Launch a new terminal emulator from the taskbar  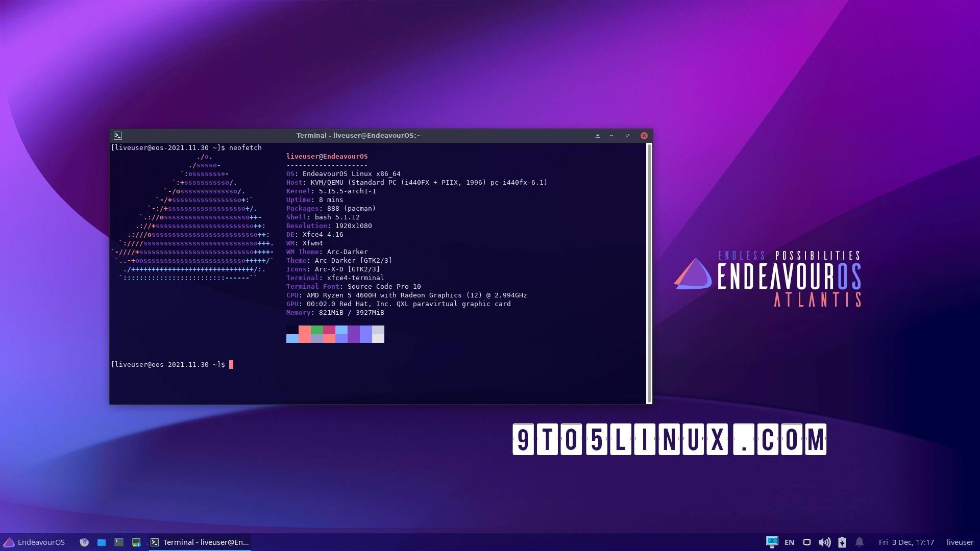(x=119, y=542)
